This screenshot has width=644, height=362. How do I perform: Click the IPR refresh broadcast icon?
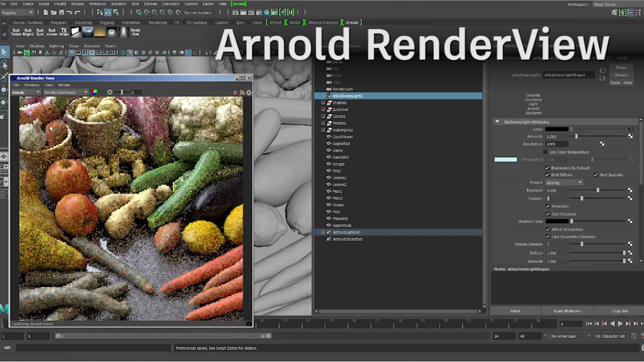pyautogui.click(x=242, y=93)
